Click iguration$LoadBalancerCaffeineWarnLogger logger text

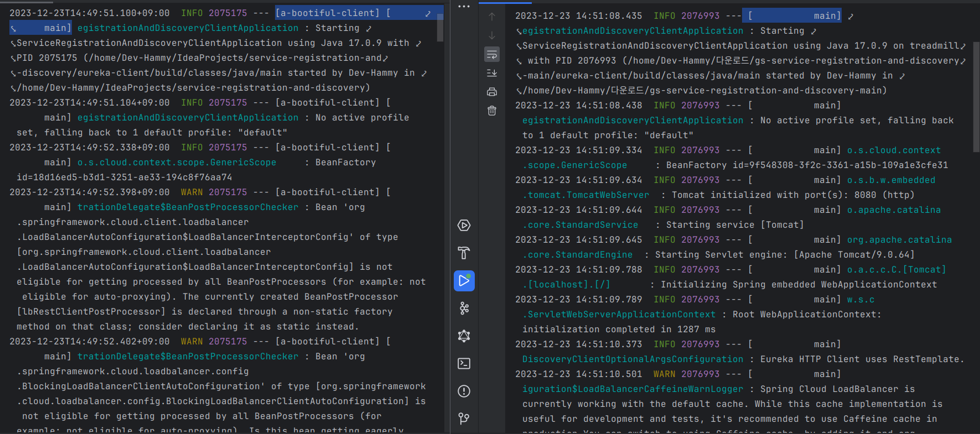tap(633, 389)
